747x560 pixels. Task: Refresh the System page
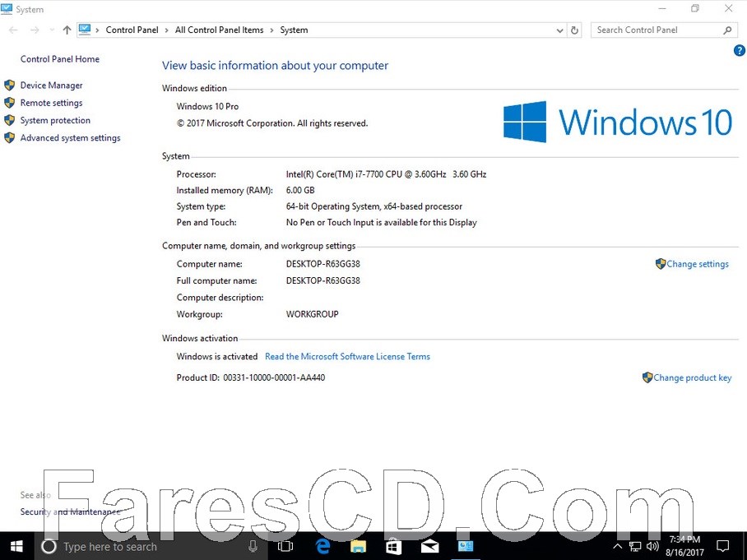[x=574, y=30]
